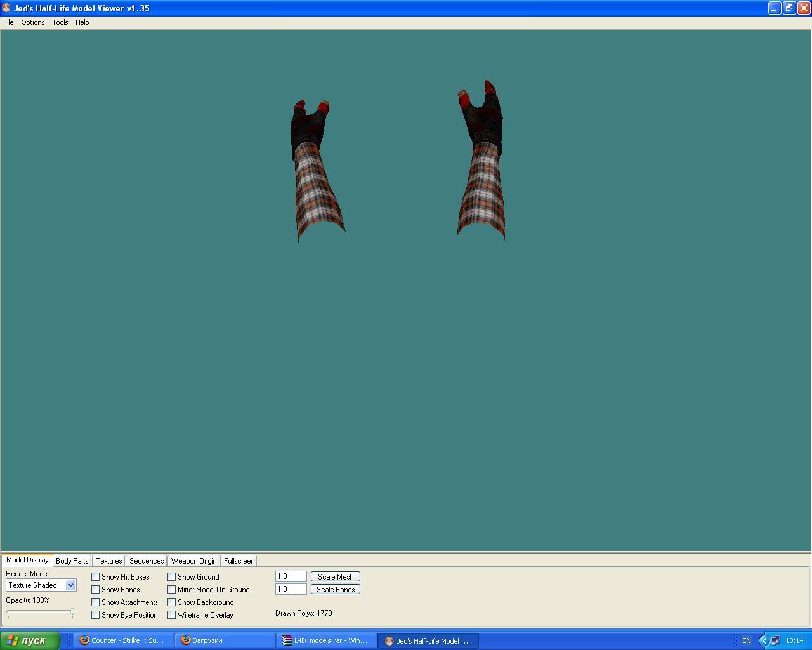Switch to Загрузки downloads taskbar window
812x650 pixels.
[225, 640]
